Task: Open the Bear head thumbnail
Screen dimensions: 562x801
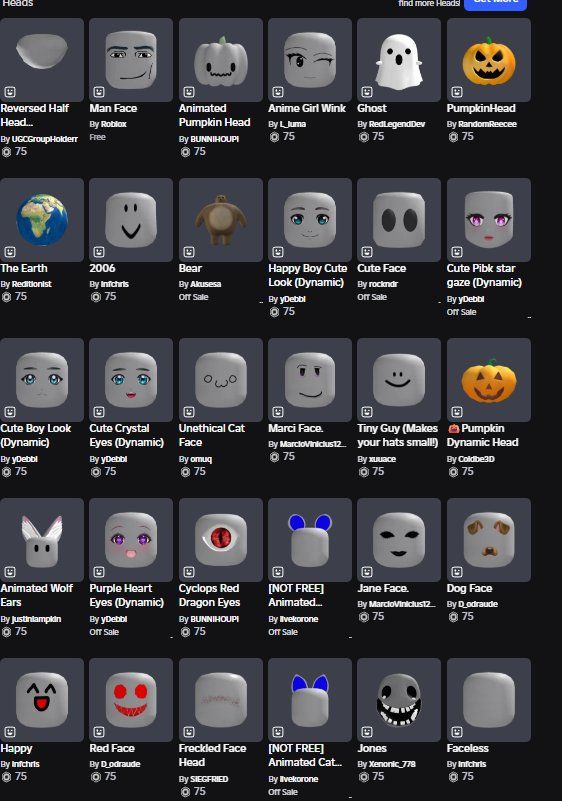Action: pos(221,220)
